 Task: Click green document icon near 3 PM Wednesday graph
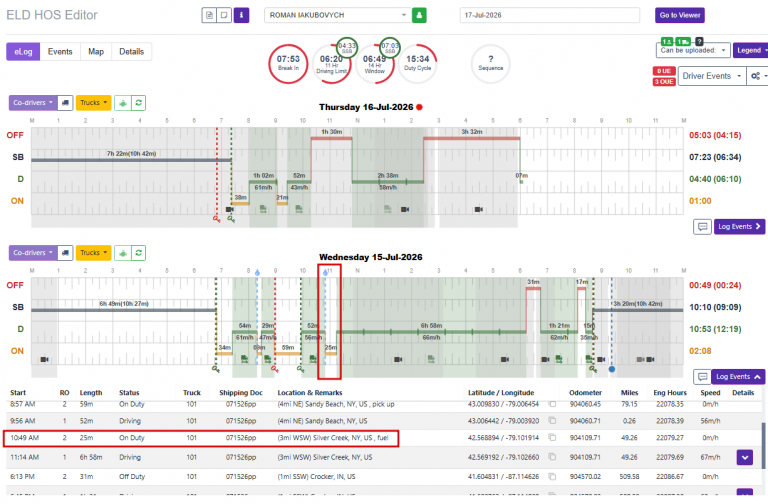click(431, 359)
